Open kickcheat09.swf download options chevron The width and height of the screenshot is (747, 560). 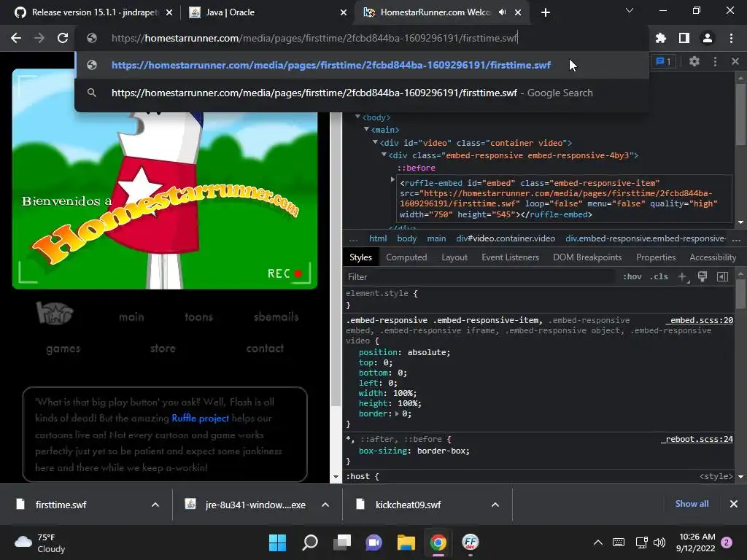(x=495, y=505)
